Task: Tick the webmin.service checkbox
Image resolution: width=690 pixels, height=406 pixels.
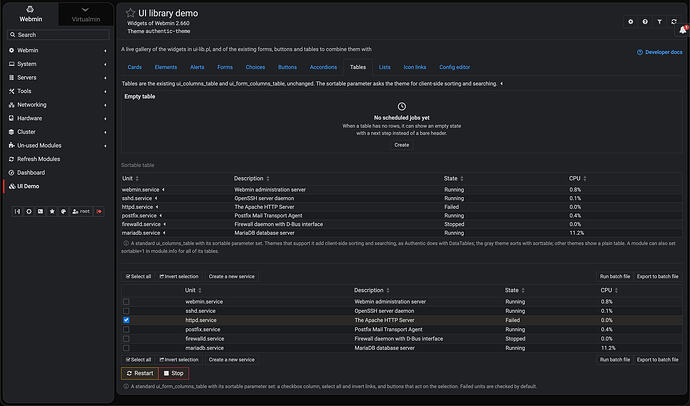Action: pyautogui.click(x=126, y=302)
